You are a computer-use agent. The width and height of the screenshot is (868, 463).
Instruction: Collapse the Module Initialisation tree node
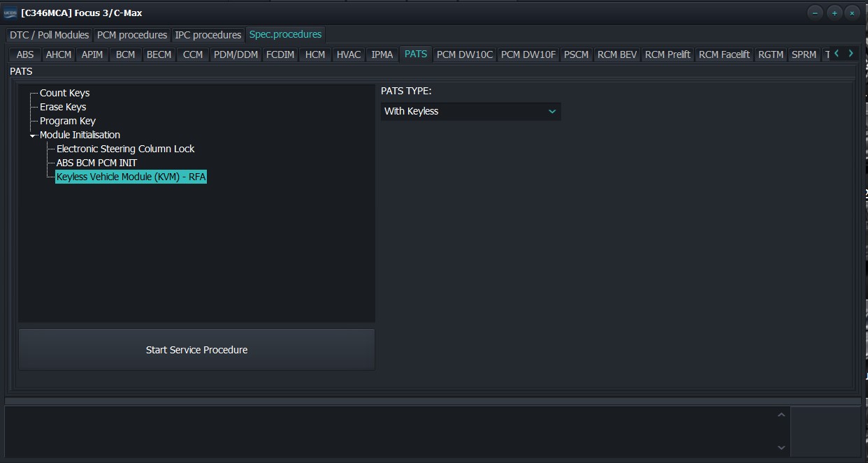pyautogui.click(x=33, y=135)
